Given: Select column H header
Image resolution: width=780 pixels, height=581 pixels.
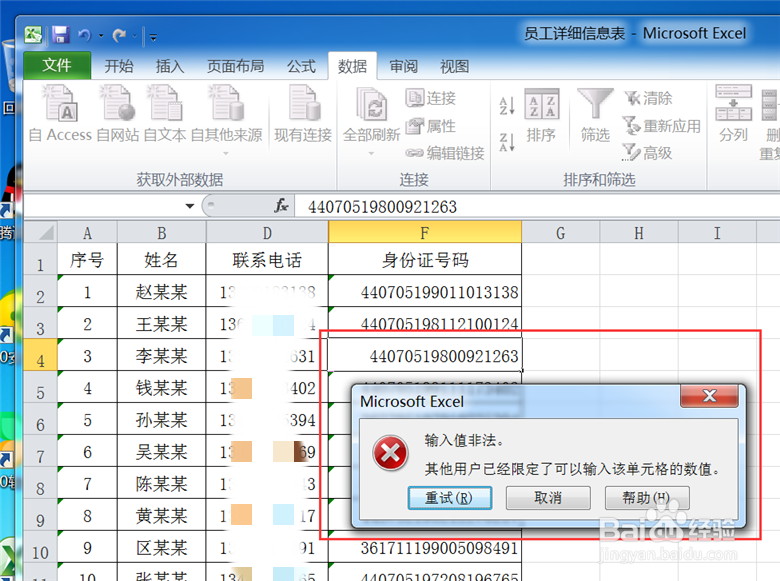Looking at the screenshot, I should pos(639,233).
